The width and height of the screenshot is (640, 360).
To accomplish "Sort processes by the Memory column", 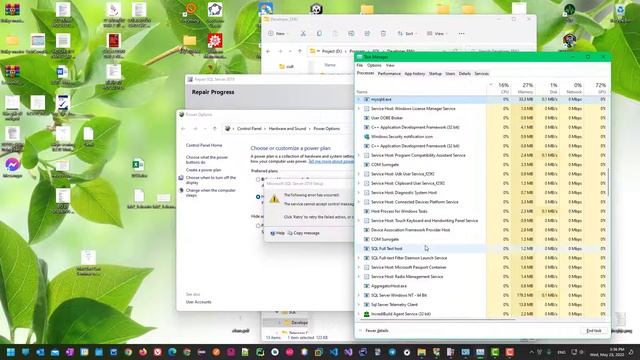I will [525, 88].
